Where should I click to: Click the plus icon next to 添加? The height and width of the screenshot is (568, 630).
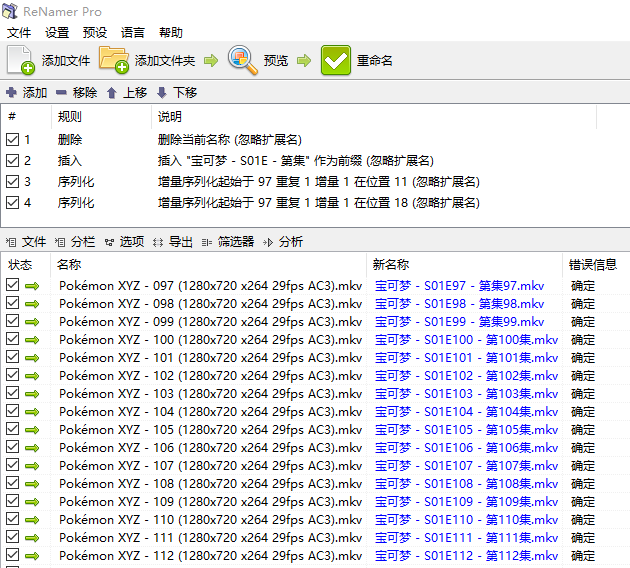tap(11, 93)
